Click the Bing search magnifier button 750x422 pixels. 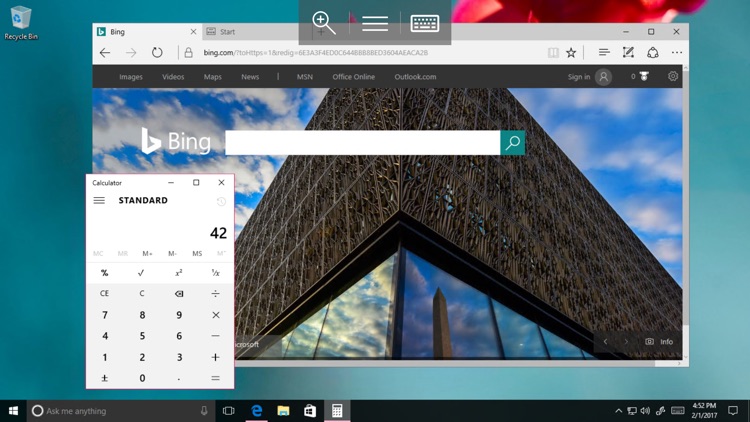tap(513, 143)
